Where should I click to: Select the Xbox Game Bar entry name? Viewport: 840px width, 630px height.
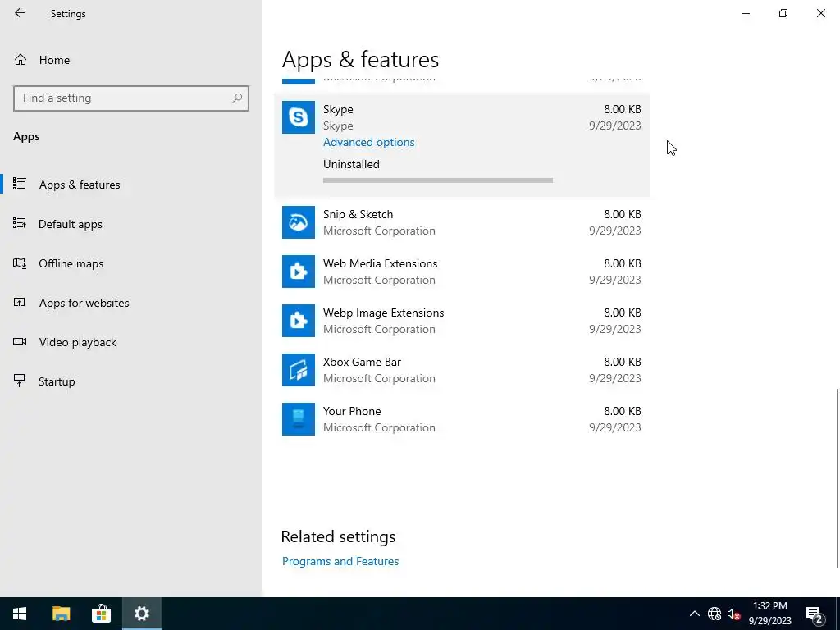[362, 362]
